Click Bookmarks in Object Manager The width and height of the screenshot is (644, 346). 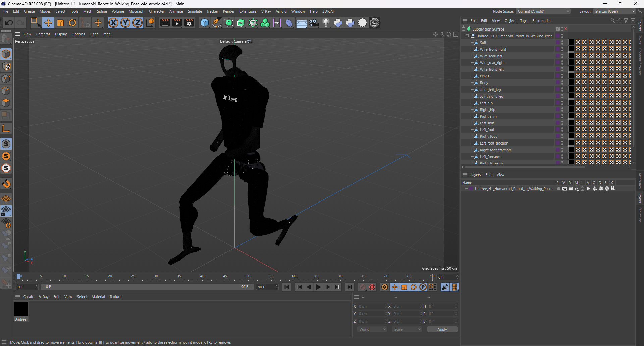541,21
